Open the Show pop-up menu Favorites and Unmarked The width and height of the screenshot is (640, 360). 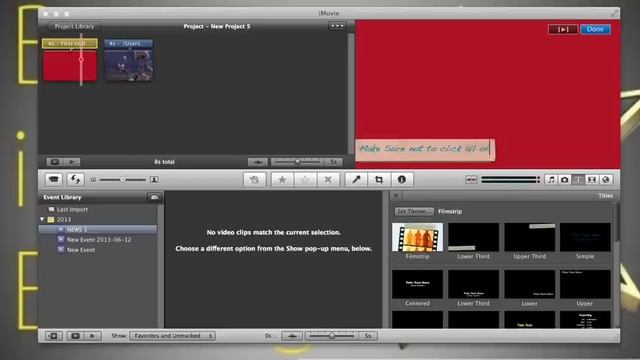(173, 336)
